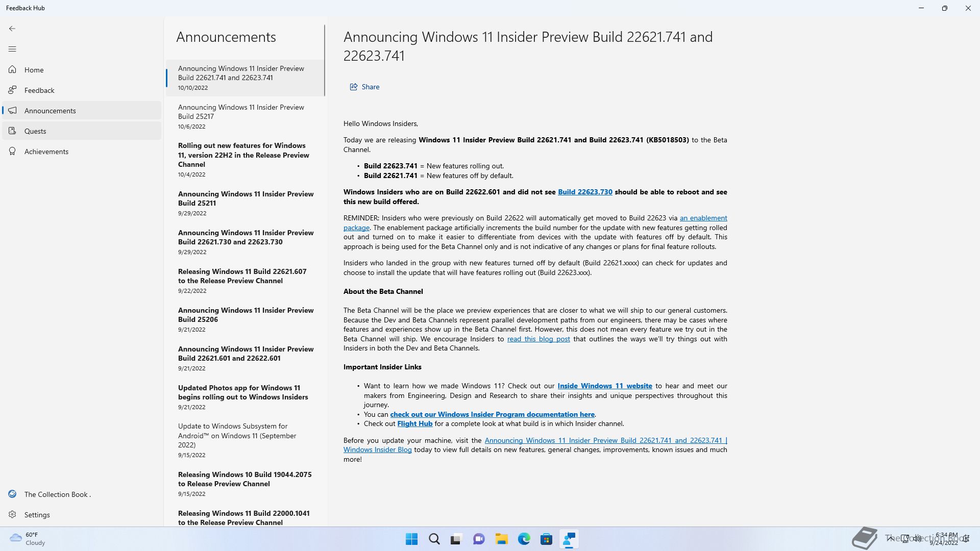Open Windows Insider Blog announcement link
This screenshot has width=980, height=551.
coord(606,440)
